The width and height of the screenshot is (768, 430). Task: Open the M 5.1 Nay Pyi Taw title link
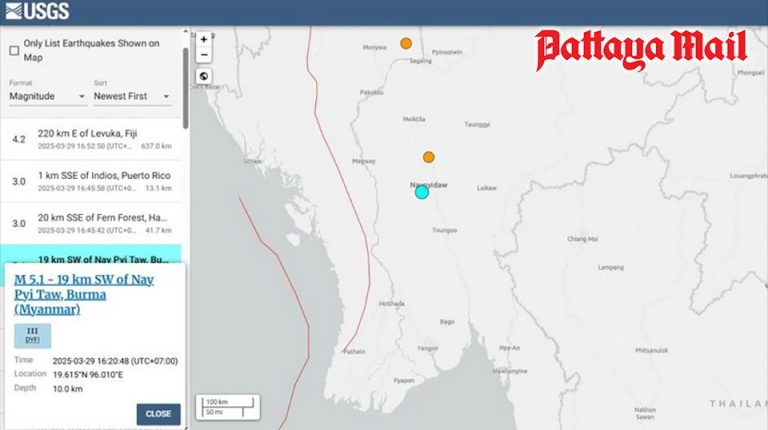click(x=84, y=294)
